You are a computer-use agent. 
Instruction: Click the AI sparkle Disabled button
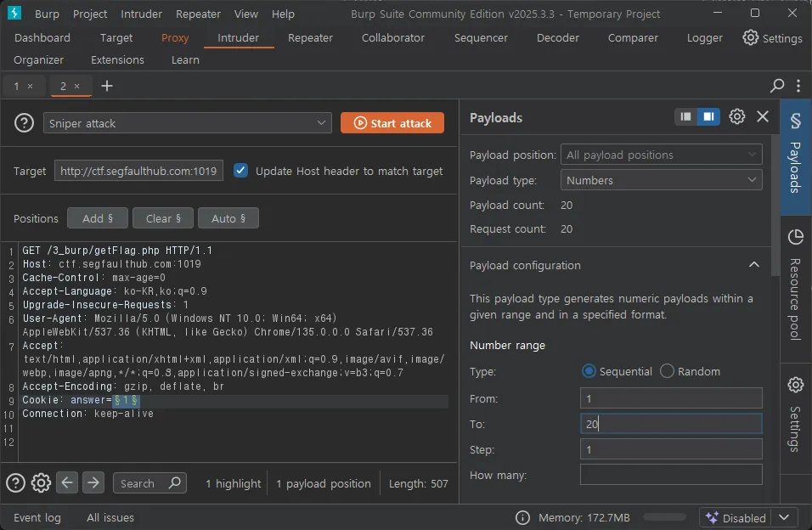(735, 517)
